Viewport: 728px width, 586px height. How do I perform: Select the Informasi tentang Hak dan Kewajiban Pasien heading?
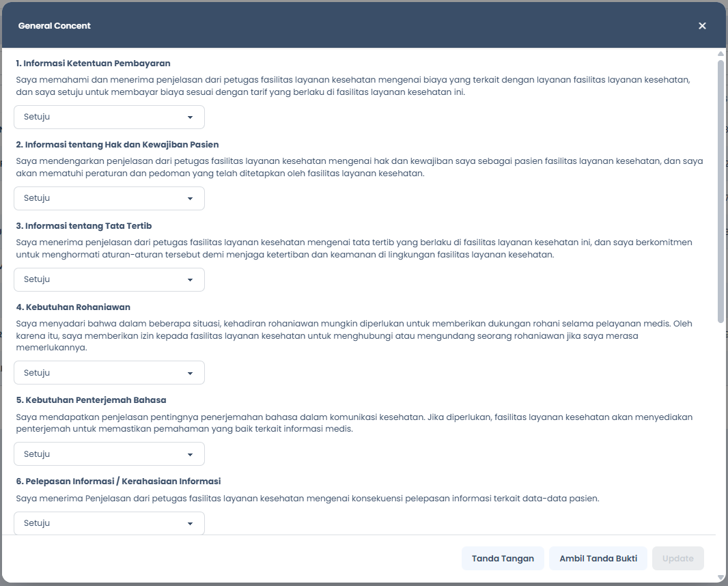click(117, 144)
